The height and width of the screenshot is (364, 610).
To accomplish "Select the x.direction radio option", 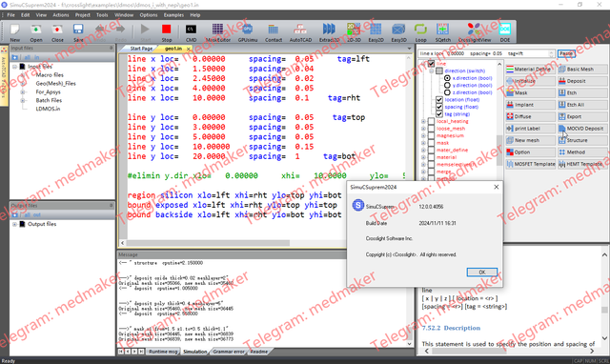I will (x=447, y=78).
